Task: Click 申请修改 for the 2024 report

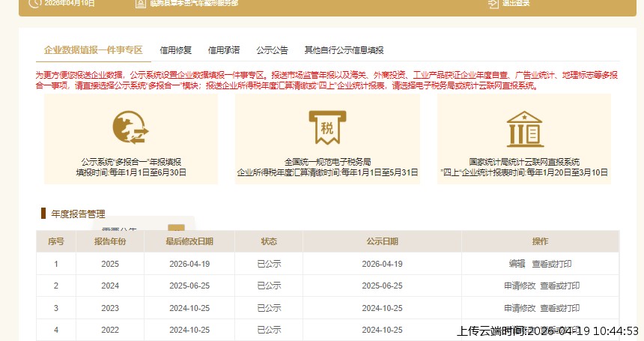Action: click(x=520, y=286)
